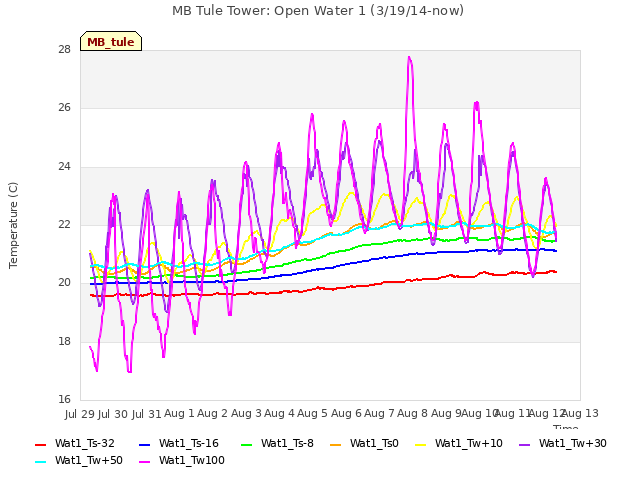Click the Jul 31 x-axis date label
Screen dimensions: 640x480
point(146,414)
